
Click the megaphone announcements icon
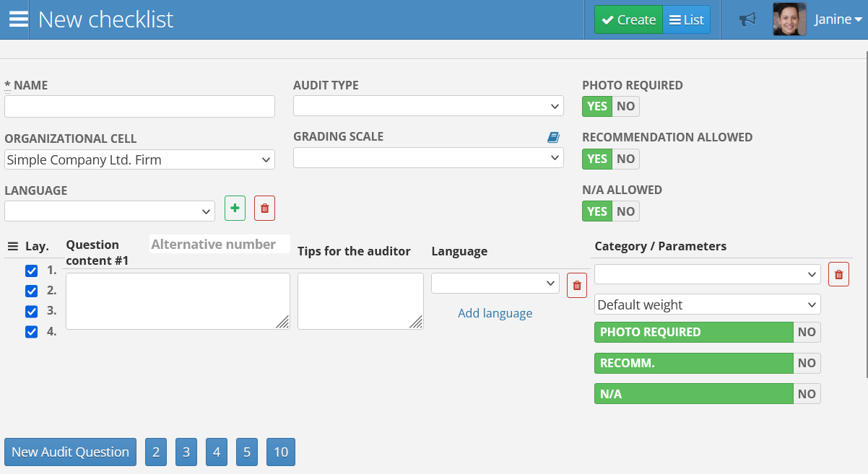coord(747,19)
